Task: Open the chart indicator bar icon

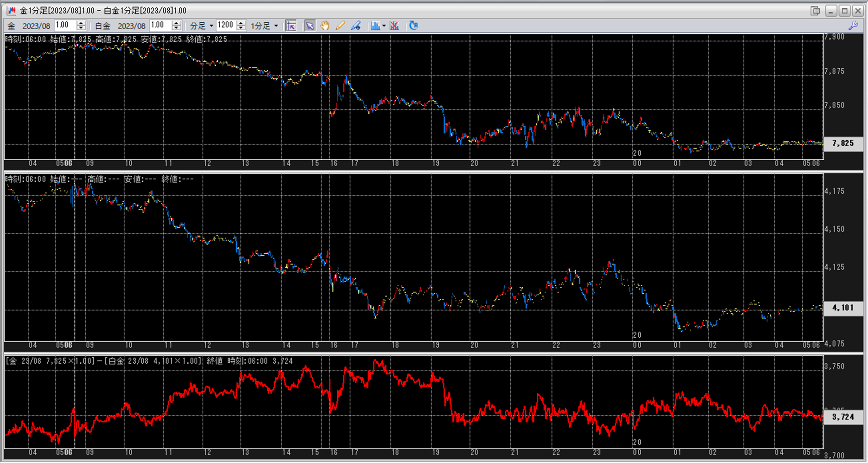Action: tap(375, 26)
